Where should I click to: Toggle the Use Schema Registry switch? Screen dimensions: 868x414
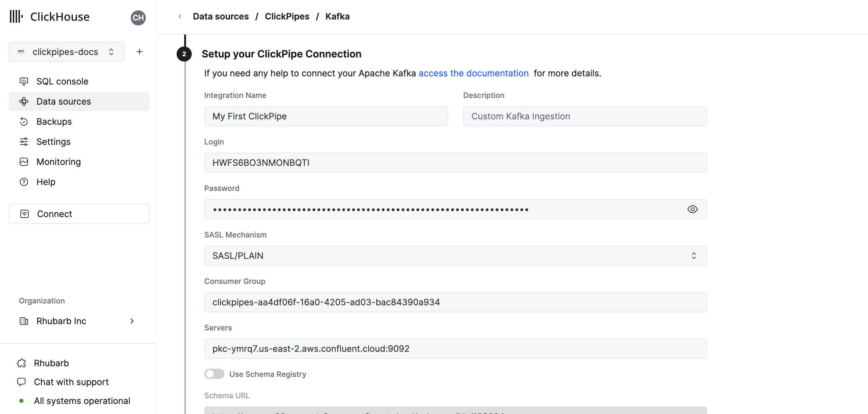coord(214,374)
